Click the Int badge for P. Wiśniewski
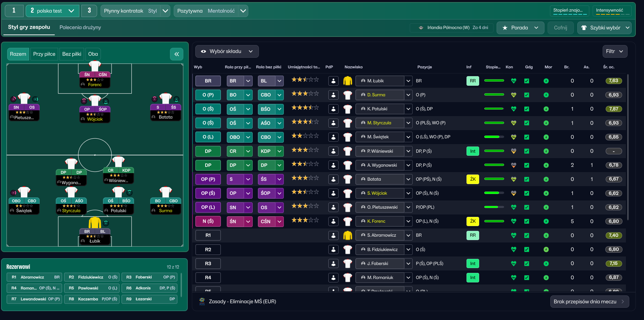644x320 pixels. (x=473, y=151)
